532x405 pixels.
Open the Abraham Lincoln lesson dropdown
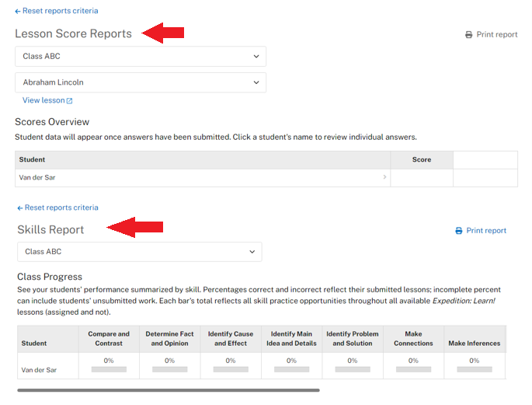click(141, 82)
